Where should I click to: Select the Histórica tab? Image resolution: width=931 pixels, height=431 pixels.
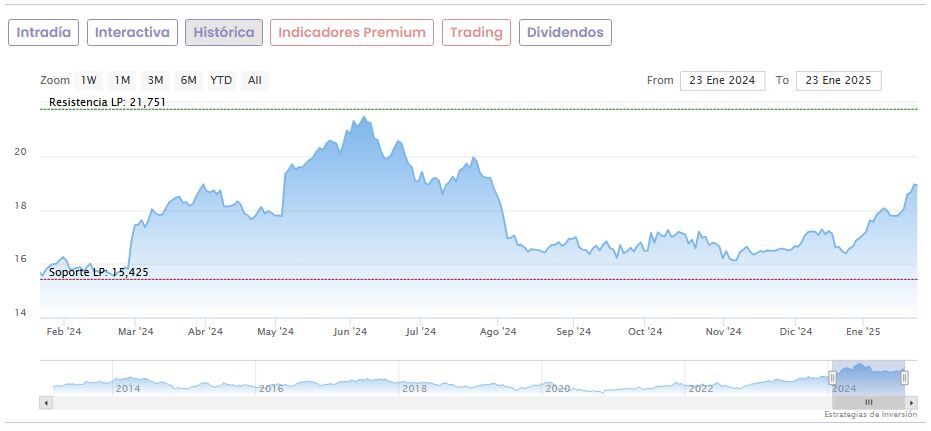point(224,33)
